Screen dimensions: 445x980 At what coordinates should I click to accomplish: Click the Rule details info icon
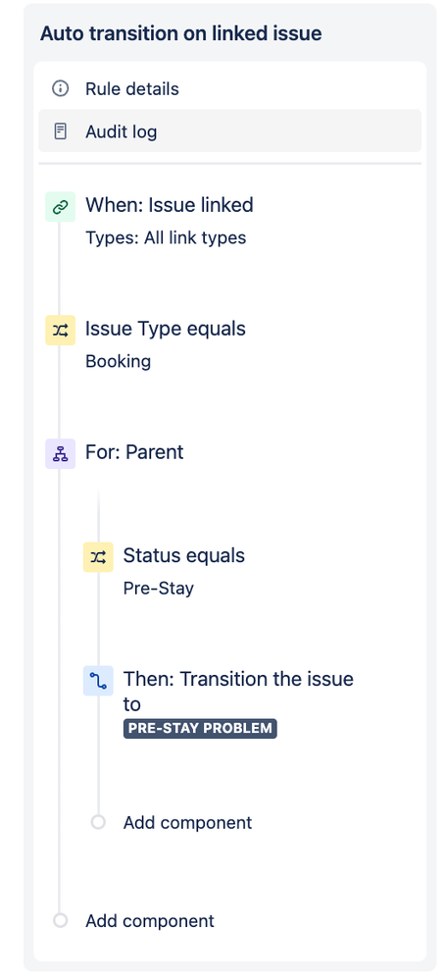(60, 88)
